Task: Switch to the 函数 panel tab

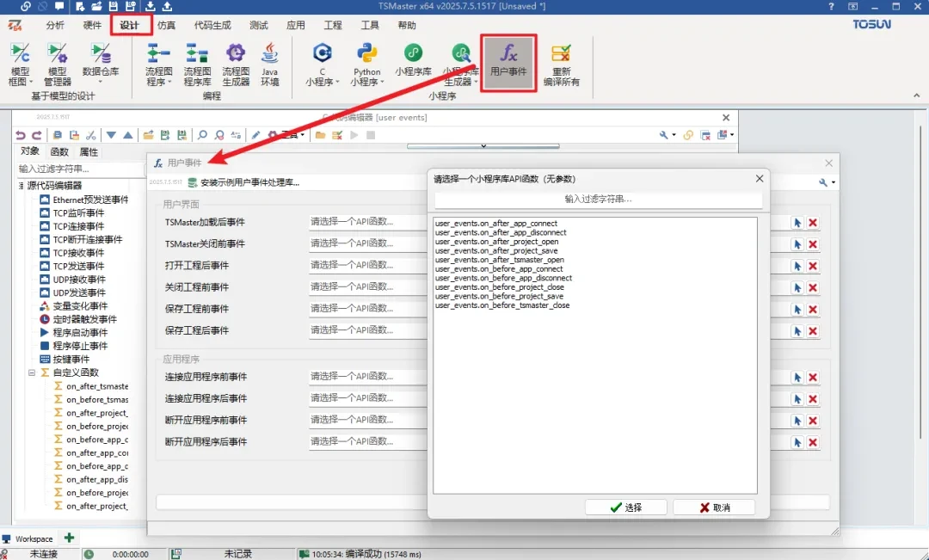Action: coord(59,152)
